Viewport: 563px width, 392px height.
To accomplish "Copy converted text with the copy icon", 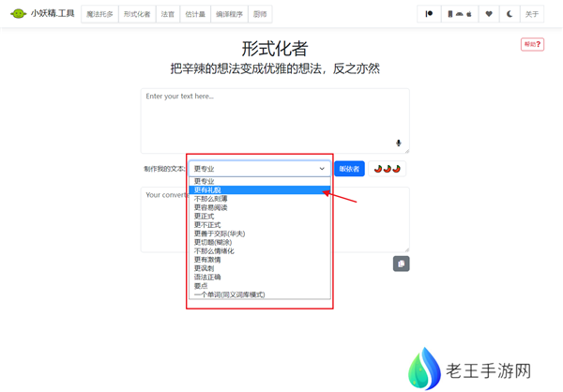I will click(x=401, y=264).
